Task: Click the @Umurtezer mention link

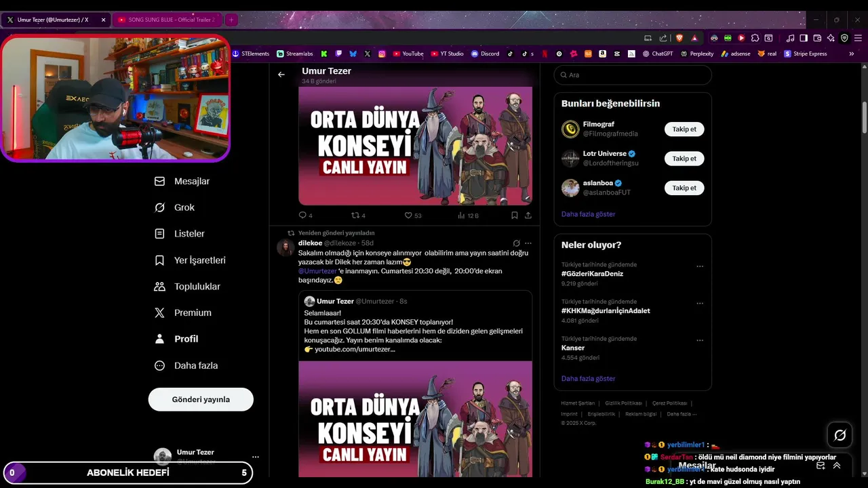Action: (317, 271)
